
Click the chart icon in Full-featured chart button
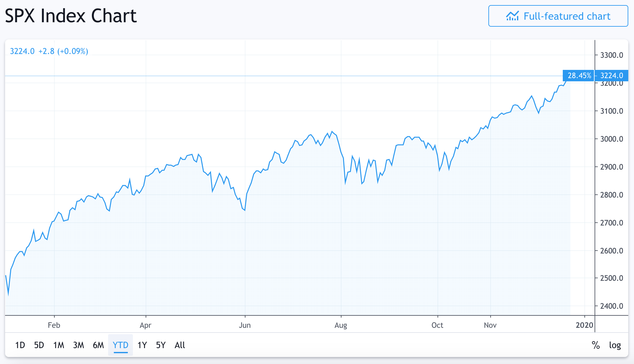click(512, 16)
